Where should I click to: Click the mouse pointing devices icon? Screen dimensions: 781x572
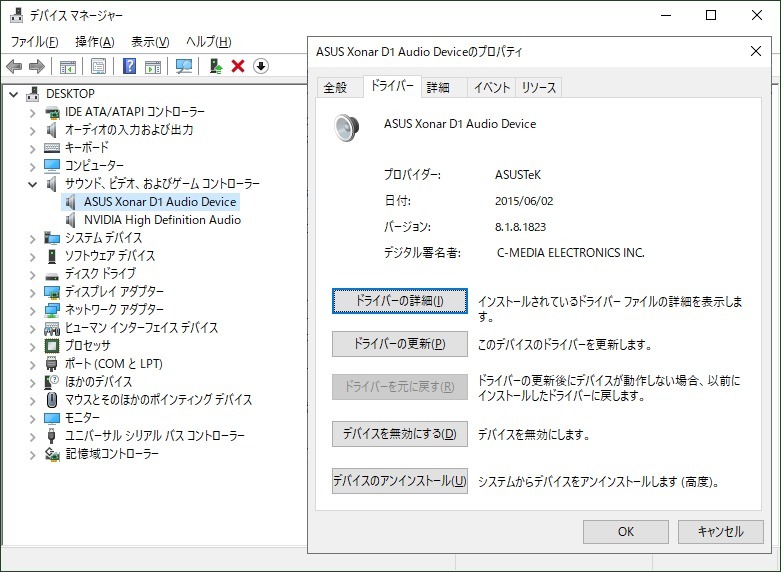coord(52,400)
